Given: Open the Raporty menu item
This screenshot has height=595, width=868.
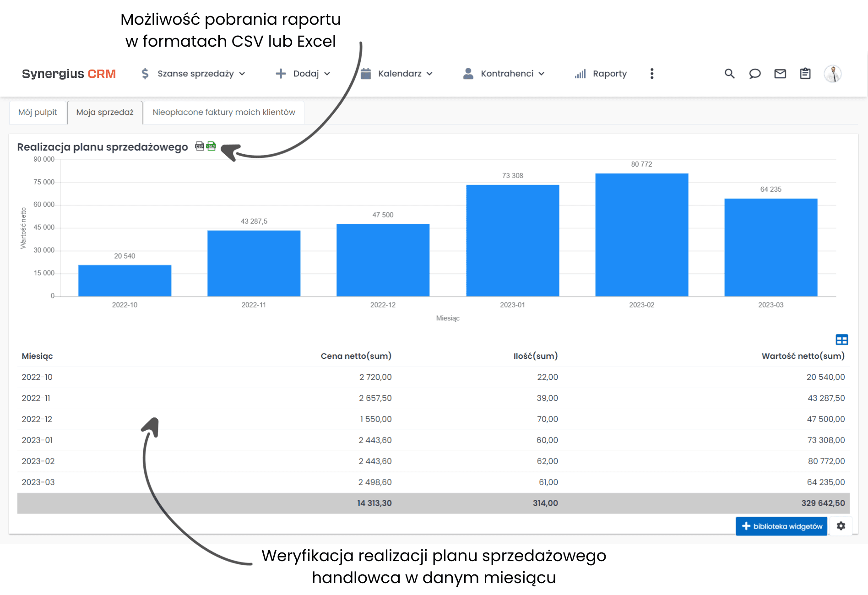Looking at the screenshot, I should click(x=601, y=74).
